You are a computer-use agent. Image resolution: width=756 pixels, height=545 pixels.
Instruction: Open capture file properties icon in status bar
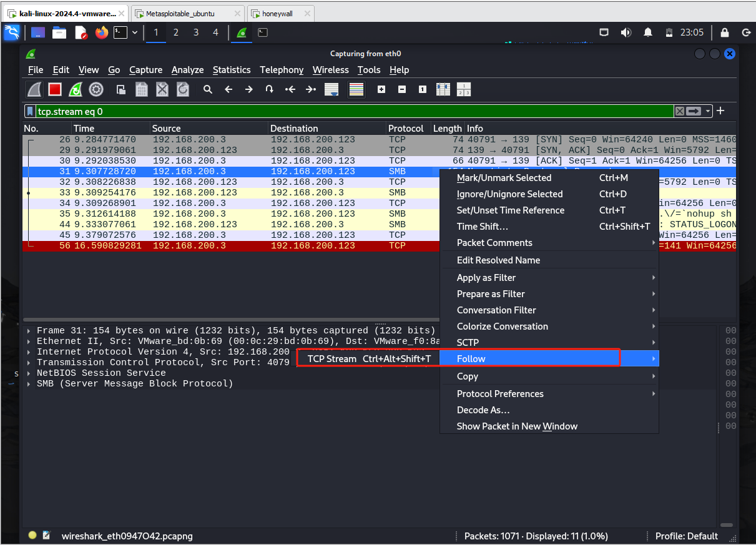click(x=46, y=536)
